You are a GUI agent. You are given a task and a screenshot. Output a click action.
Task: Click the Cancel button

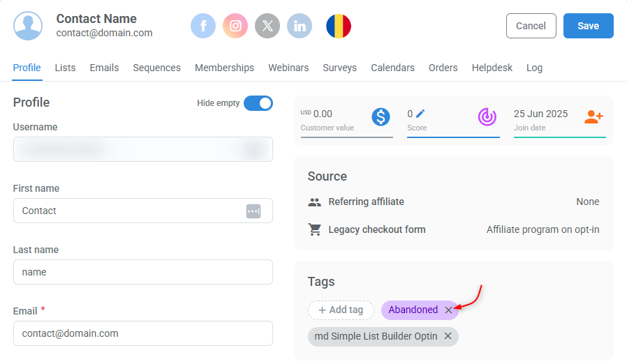[531, 26]
